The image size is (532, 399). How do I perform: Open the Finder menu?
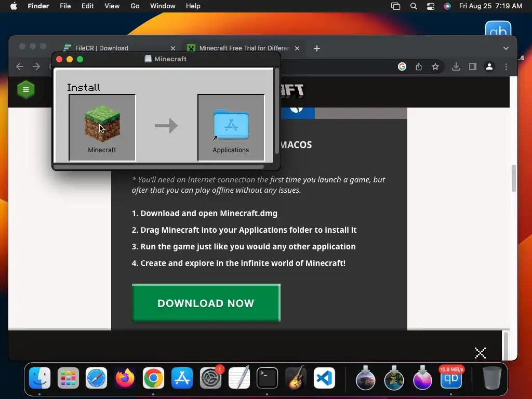(x=38, y=6)
